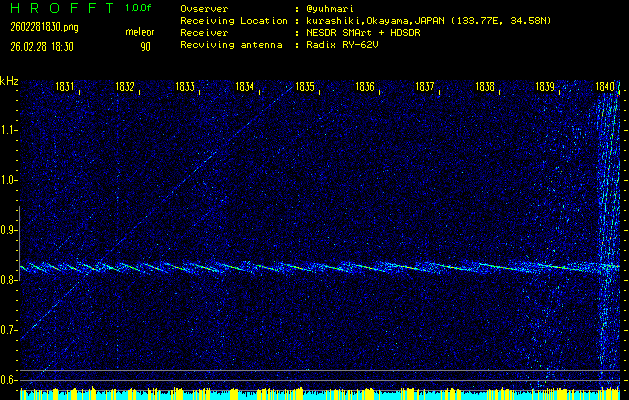Click the 1840 time marker
The width and height of the screenshot is (629, 400).
(605, 88)
